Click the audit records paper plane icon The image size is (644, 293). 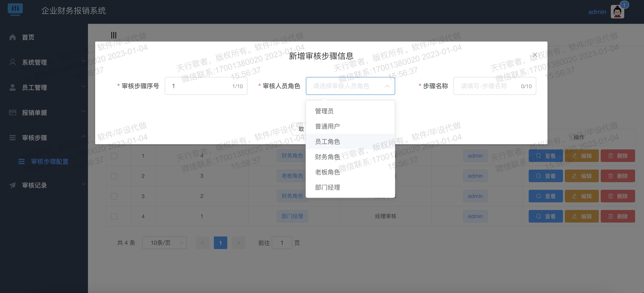(13, 185)
